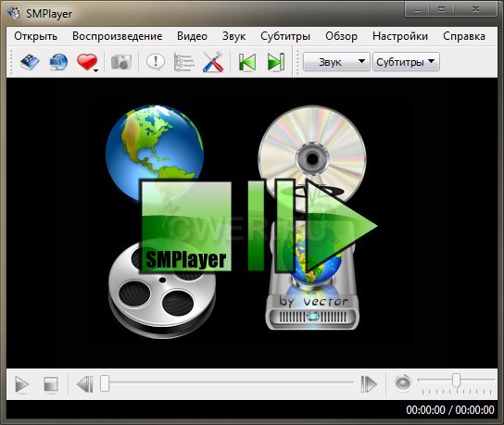Image resolution: width=504 pixels, height=425 pixels.
Task: Open the Видео menu
Action: (x=192, y=36)
